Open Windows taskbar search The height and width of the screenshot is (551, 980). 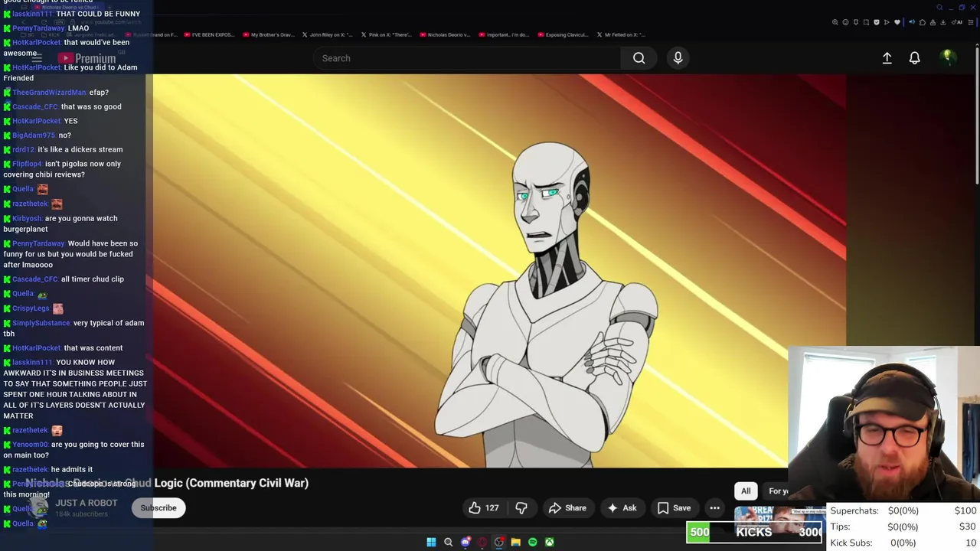448,542
